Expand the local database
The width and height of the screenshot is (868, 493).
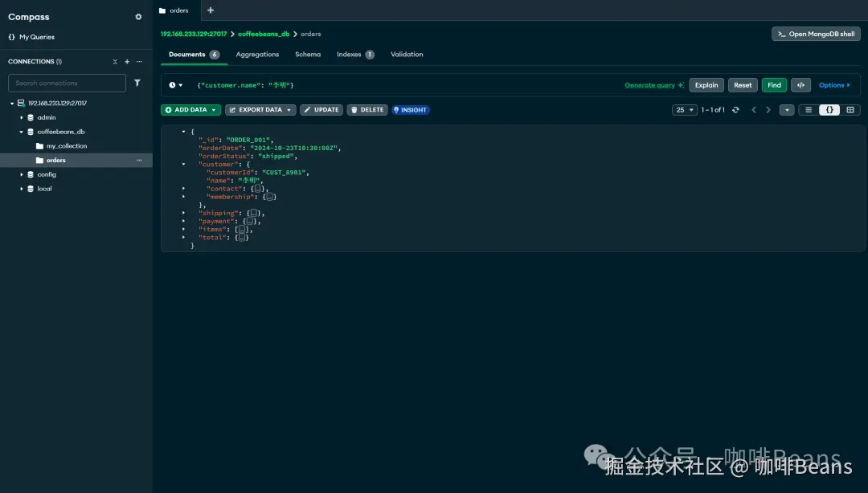point(22,189)
